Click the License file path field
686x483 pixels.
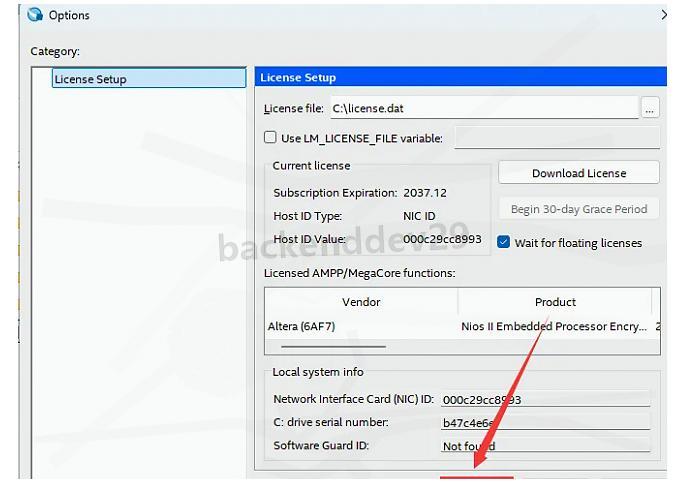point(482,109)
